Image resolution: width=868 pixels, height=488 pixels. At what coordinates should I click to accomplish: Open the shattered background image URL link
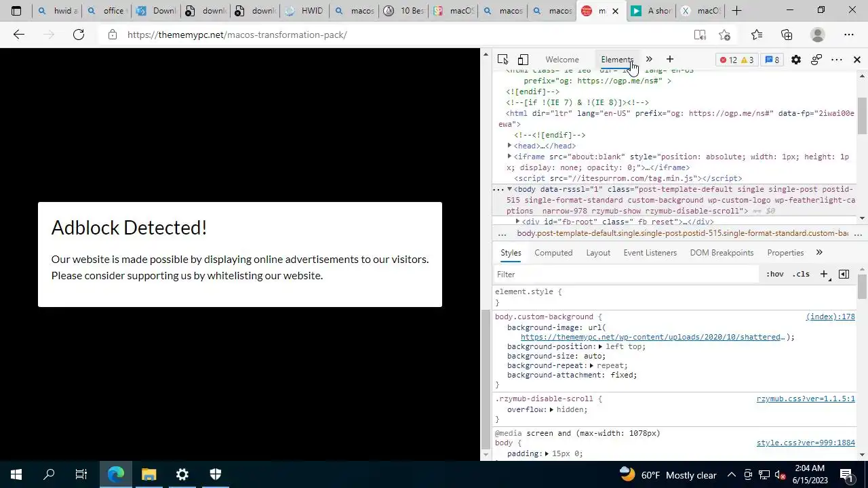coord(652,337)
